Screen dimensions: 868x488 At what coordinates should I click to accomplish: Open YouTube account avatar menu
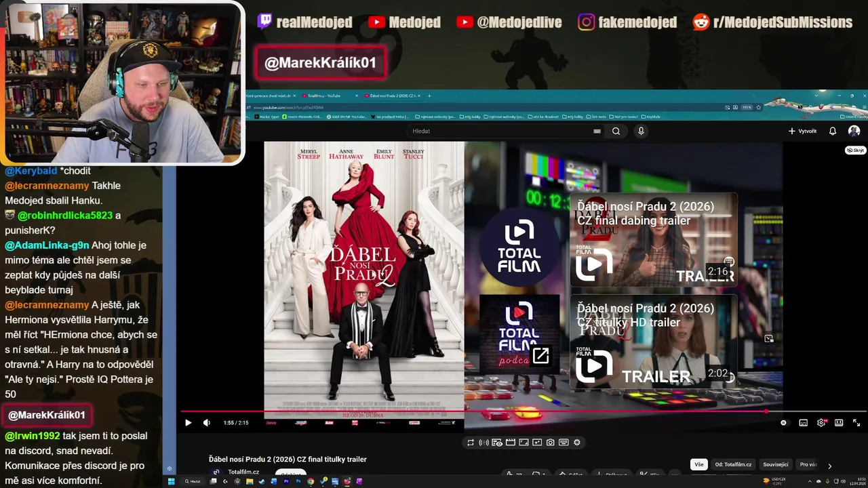(854, 131)
